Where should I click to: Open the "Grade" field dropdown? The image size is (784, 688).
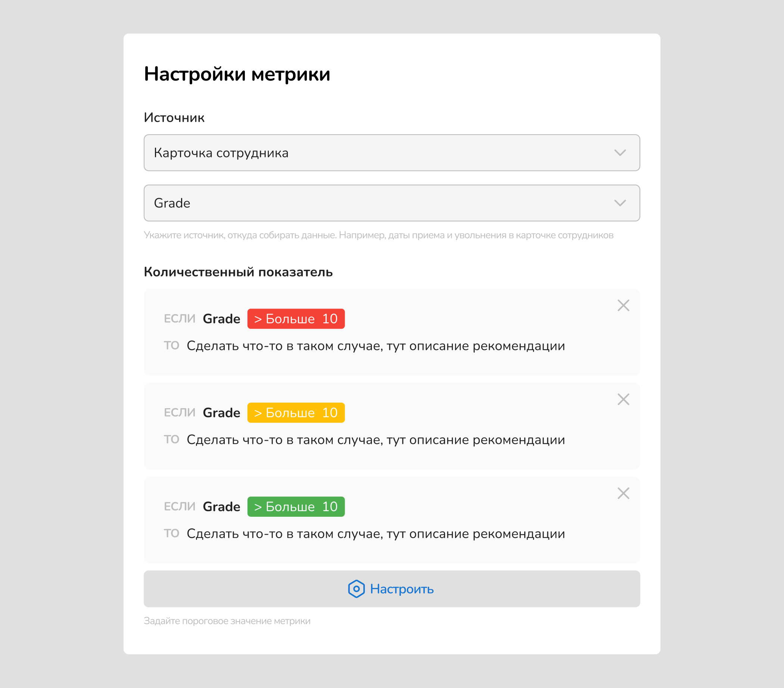(391, 203)
